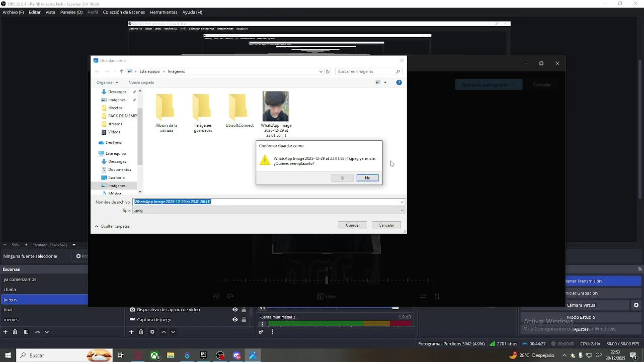Cancel the Guardar como dialog
The image size is (644, 362).
click(386, 225)
